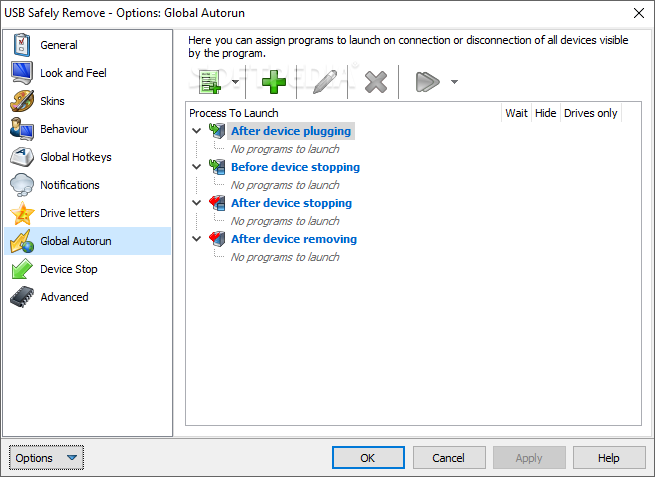Viewport: 655px width, 477px height.
Task: Click the Skins palette icon
Action: (x=22, y=101)
